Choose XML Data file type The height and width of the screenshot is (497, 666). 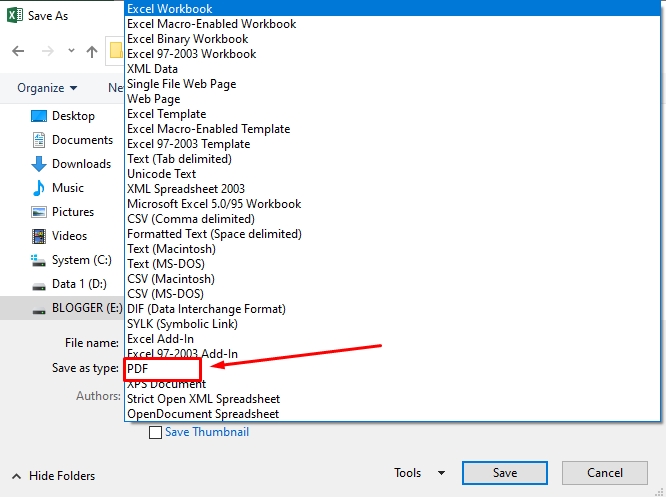tap(392, 69)
